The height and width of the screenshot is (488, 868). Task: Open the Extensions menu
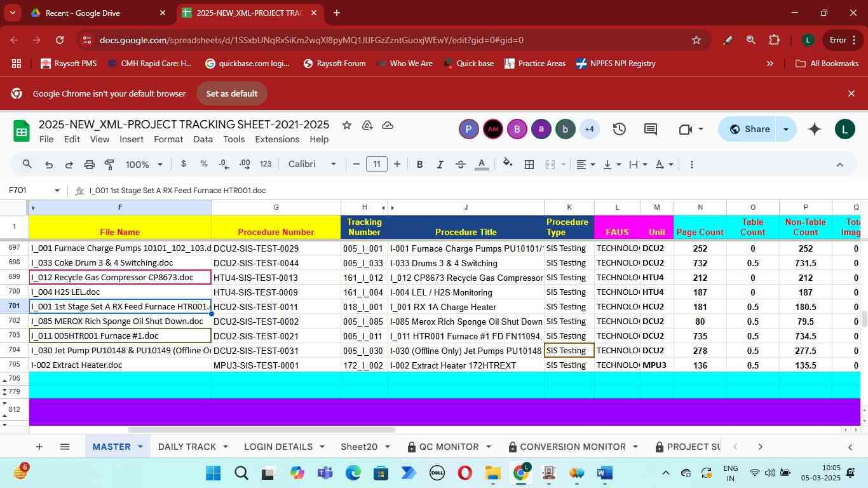click(x=277, y=139)
